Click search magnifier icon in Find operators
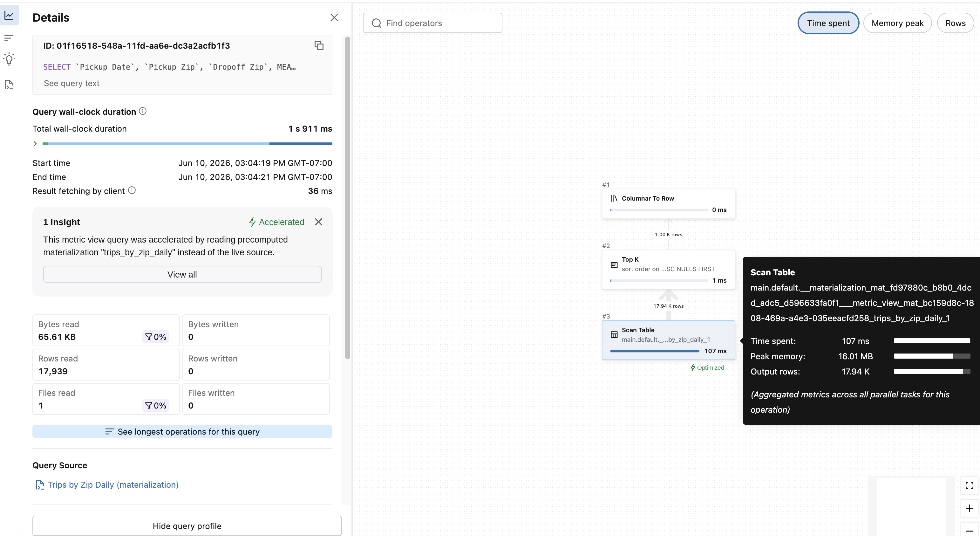 (x=376, y=23)
